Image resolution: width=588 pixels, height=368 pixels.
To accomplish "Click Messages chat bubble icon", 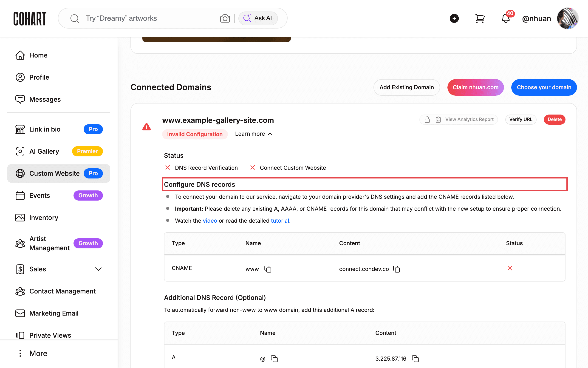I will [x=20, y=99].
